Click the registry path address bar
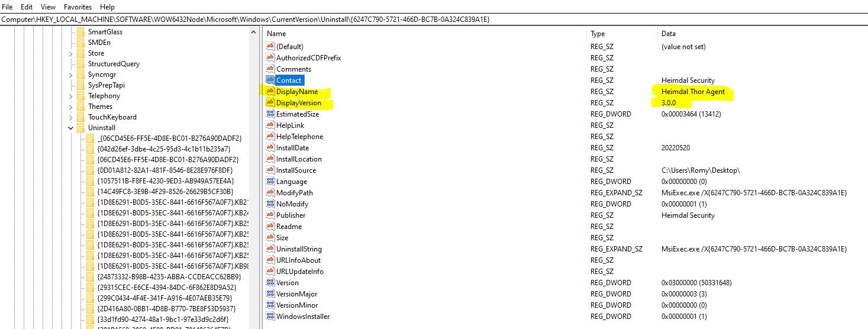Screen dimensions: 868x329 point(434,20)
